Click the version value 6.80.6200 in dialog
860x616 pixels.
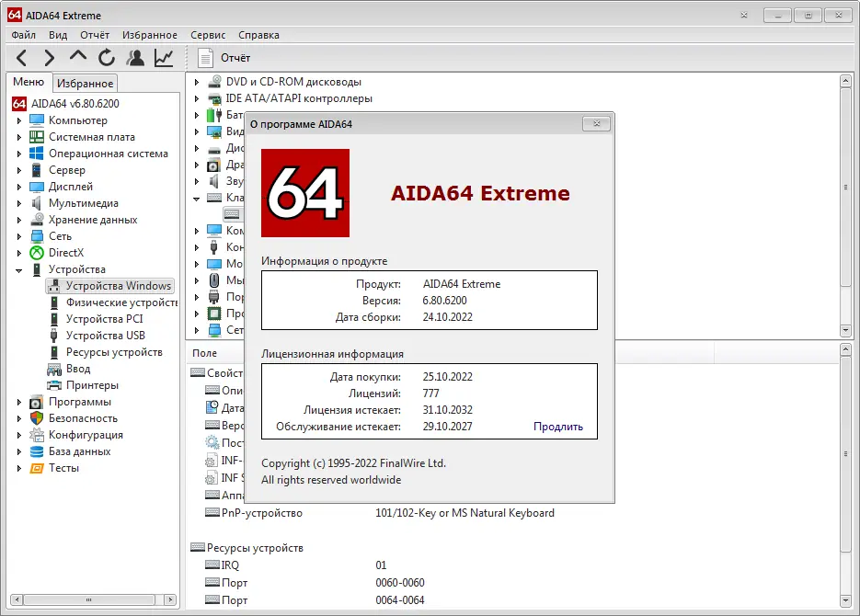(444, 301)
